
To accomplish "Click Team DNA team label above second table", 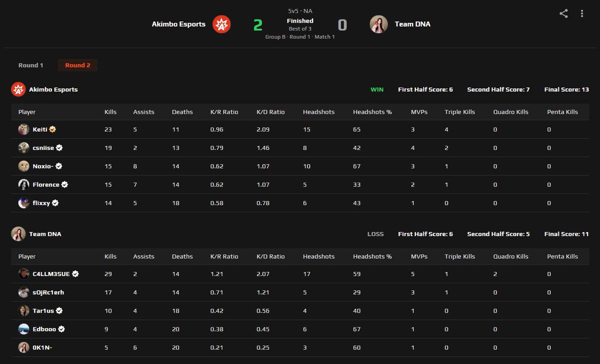I will click(45, 234).
